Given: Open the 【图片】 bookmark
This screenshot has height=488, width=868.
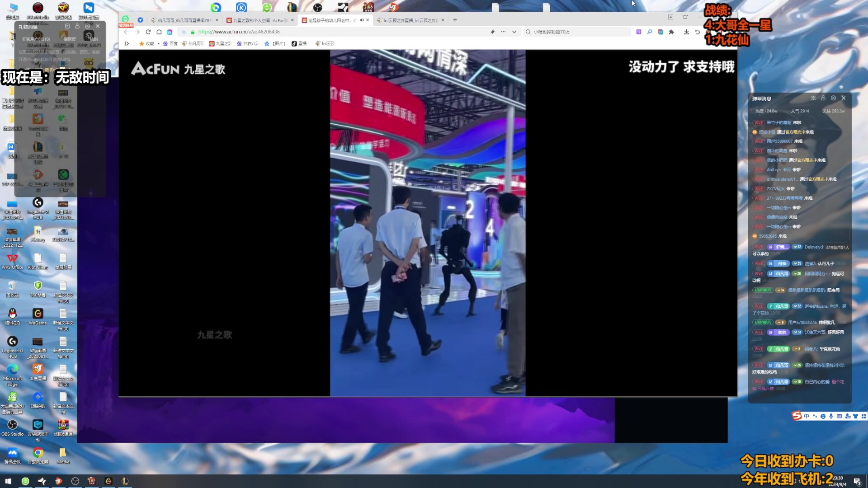Looking at the screenshot, I should click(x=275, y=44).
